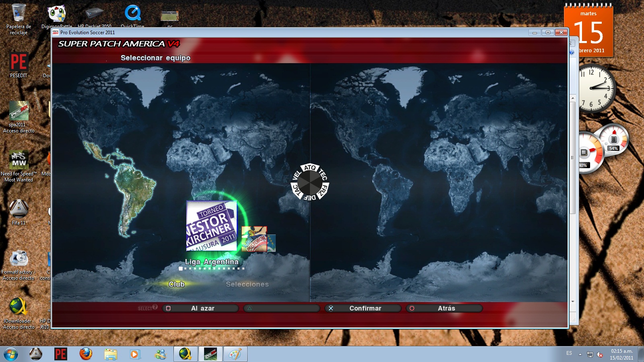644x362 pixels.
Task: Click the blue help icon behind the game window
Action: pos(572,52)
